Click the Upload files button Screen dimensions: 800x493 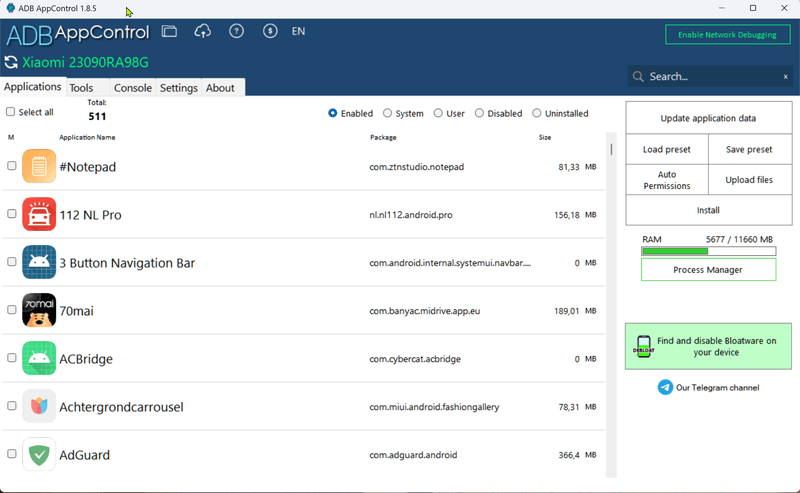pos(749,180)
